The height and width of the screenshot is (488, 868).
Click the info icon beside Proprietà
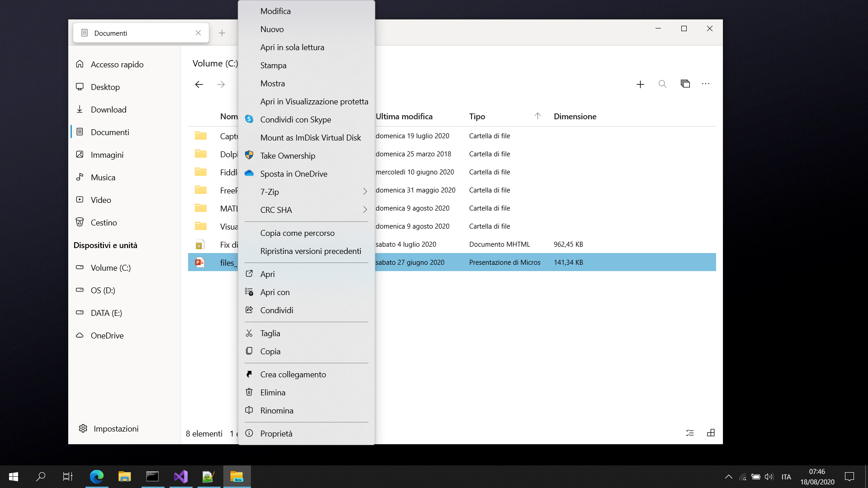click(x=249, y=433)
